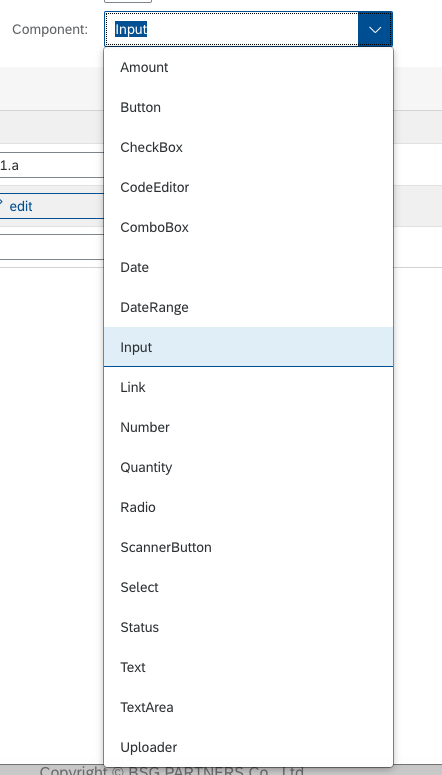Choose Link from the dropdown
This screenshot has width=442, height=775.
tap(248, 387)
